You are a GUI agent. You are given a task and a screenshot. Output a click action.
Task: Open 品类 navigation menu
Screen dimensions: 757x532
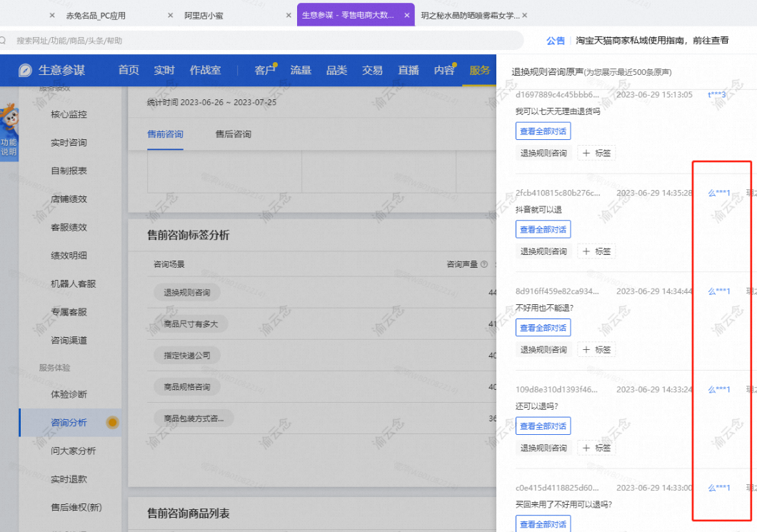[336, 71]
